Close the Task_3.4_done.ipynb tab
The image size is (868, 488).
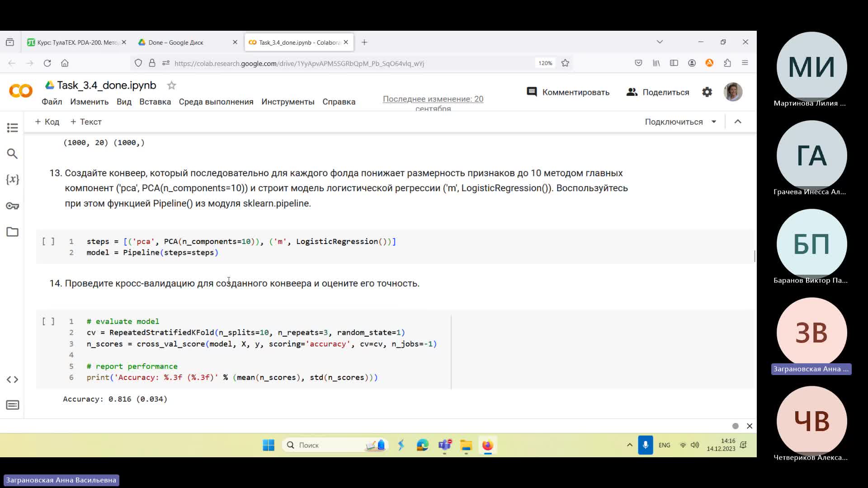point(346,42)
